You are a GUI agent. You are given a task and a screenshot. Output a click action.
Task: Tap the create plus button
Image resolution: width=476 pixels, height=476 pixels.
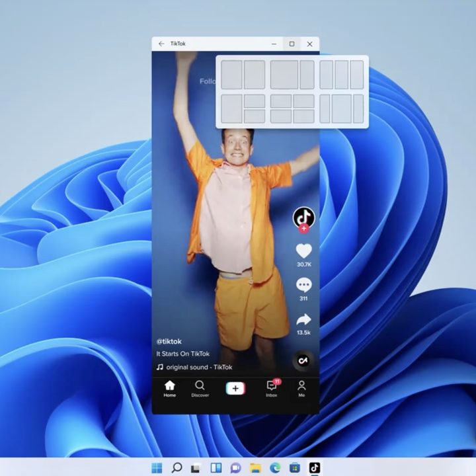point(235,388)
